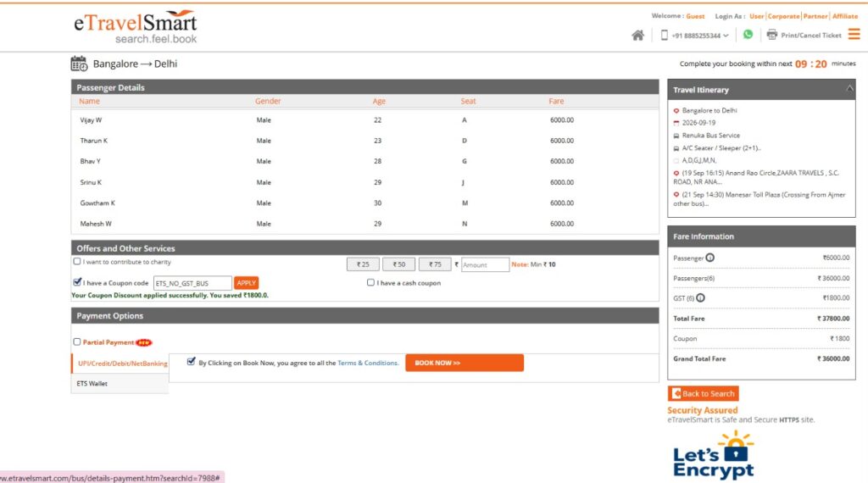Collapse the Travel Itinerary panel
The height and width of the screenshot is (483, 868).
(849, 88)
